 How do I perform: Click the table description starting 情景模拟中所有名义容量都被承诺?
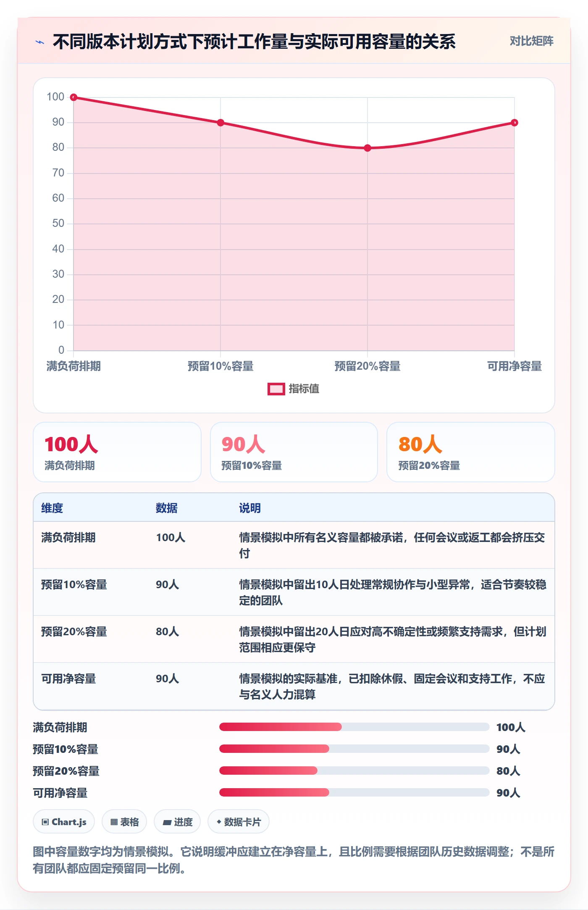click(x=392, y=545)
